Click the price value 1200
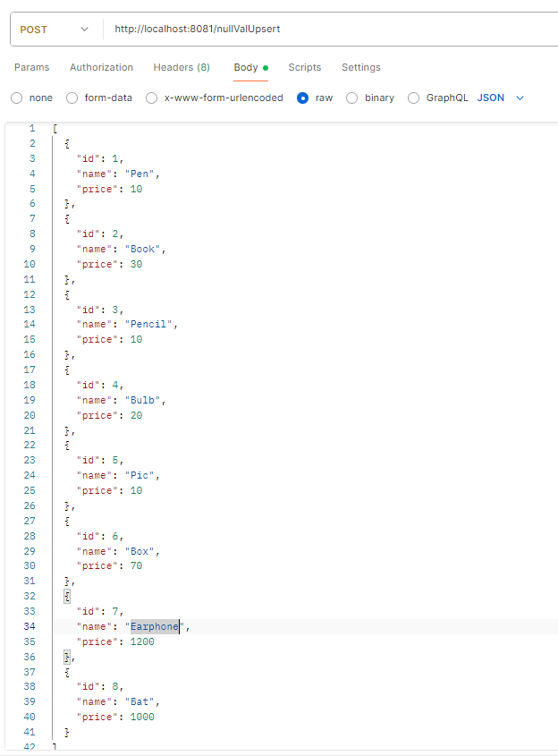558x756 pixels. pyautogui.click(x=142, y=641)
